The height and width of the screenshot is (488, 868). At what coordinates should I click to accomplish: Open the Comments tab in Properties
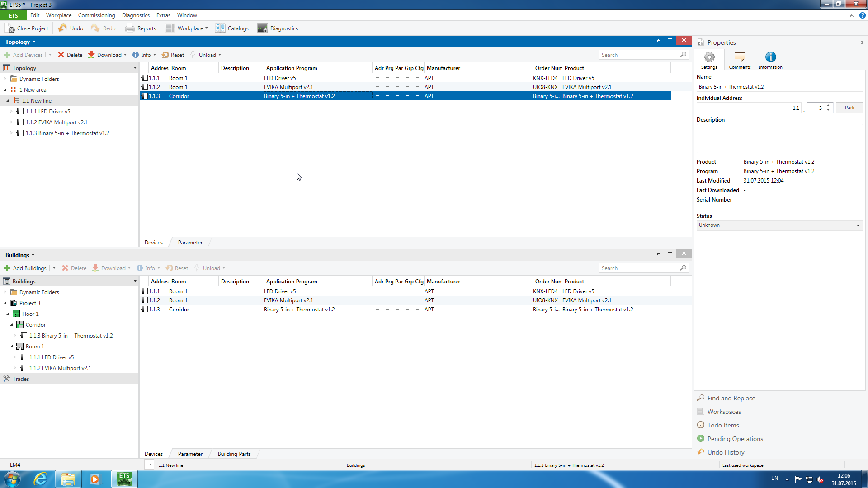pyautogui.click(x=740, y=60)
